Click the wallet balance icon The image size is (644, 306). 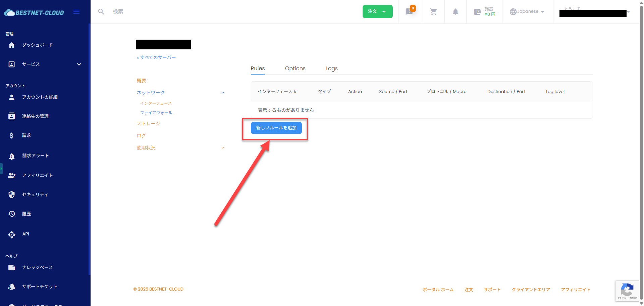(477, 12)
